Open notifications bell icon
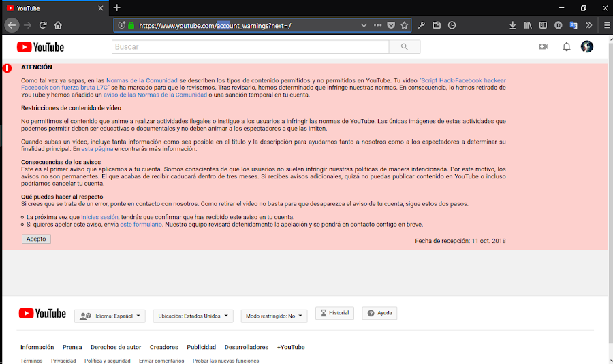Image resolution: width=613 pixels, height=364 pixels. point(567,47)
